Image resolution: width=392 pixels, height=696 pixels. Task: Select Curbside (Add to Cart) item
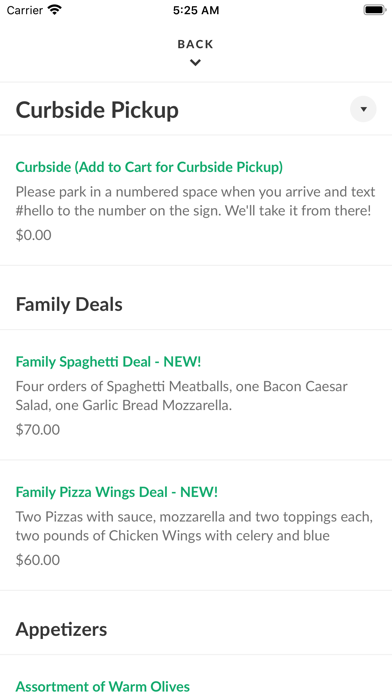149,167
